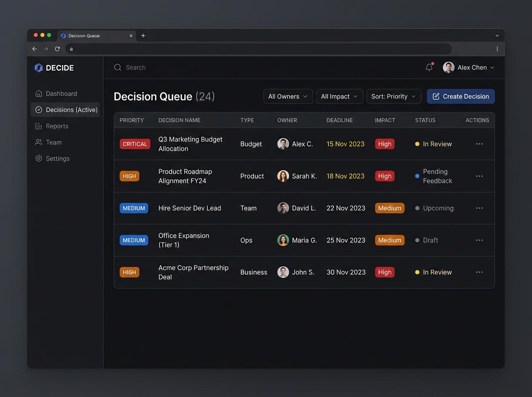Open Settings using the gear icon

pyautogui.click(x=39, y=158)
